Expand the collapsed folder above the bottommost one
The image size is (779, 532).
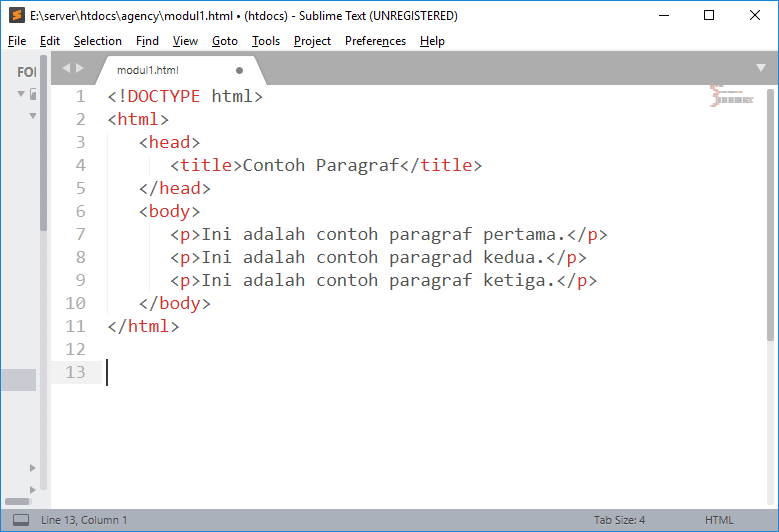(x=32, y=468)
